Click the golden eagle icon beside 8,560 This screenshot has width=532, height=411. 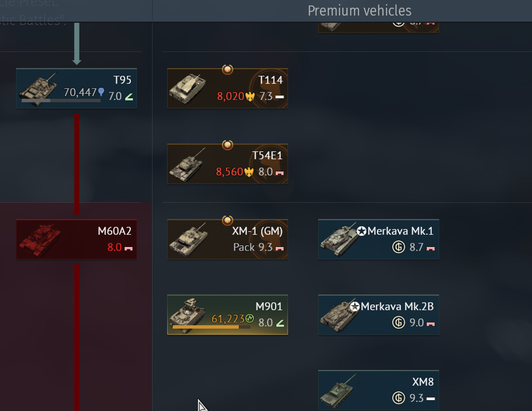point(249,173)
